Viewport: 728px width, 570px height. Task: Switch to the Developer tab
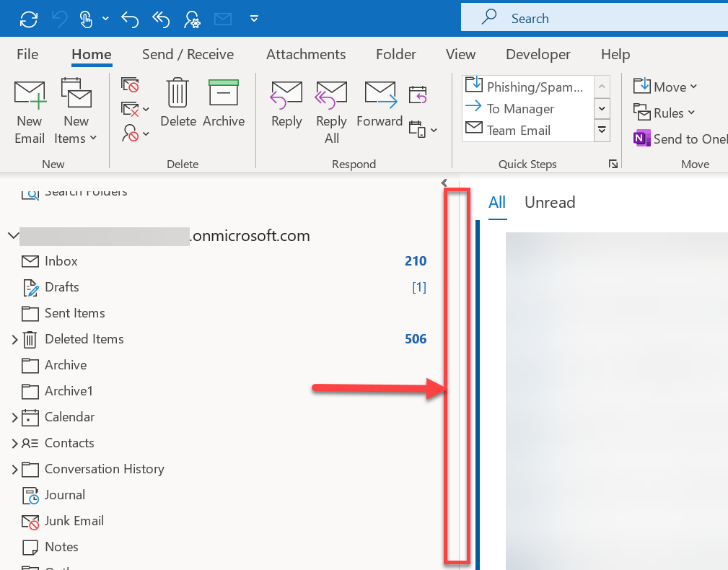pyautogui.click(x=538, y=54)
